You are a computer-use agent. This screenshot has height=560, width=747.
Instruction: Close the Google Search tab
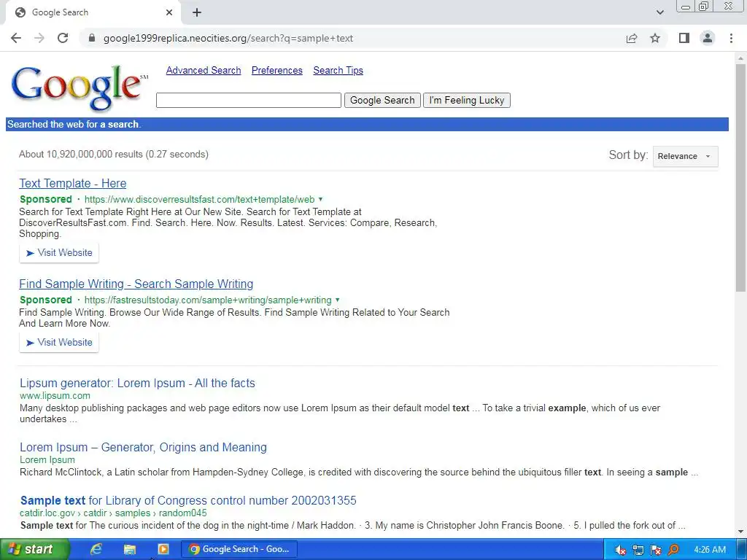tap(169, 12)
